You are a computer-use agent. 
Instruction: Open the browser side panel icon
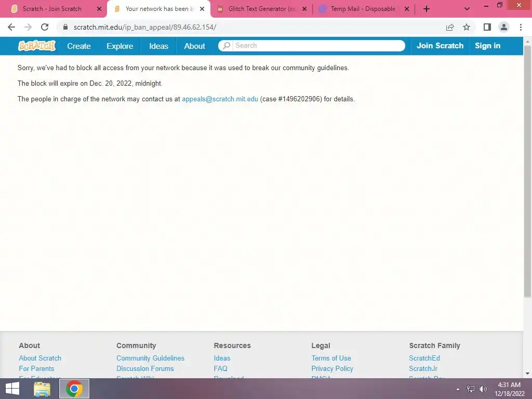pyautogui.click(x=487, y=27)
